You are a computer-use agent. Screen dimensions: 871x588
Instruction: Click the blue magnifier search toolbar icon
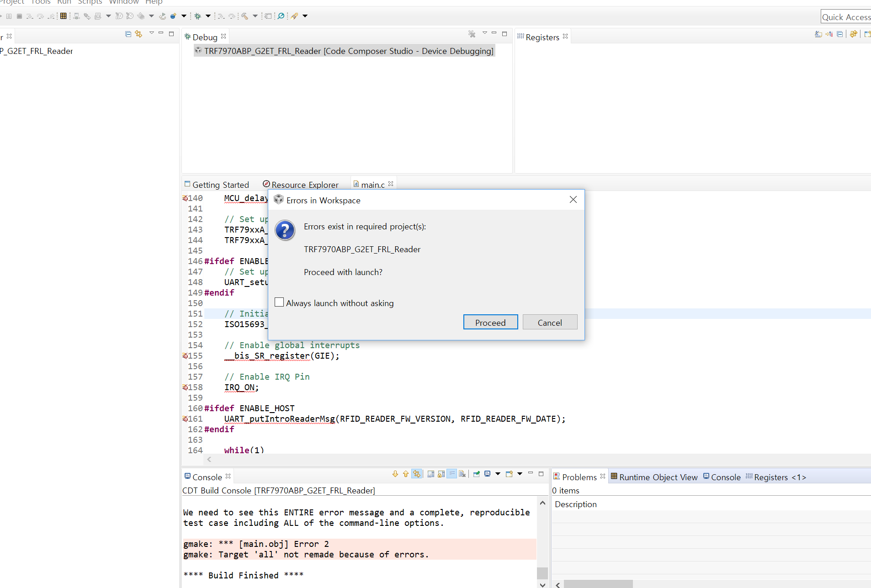point(281,16)
